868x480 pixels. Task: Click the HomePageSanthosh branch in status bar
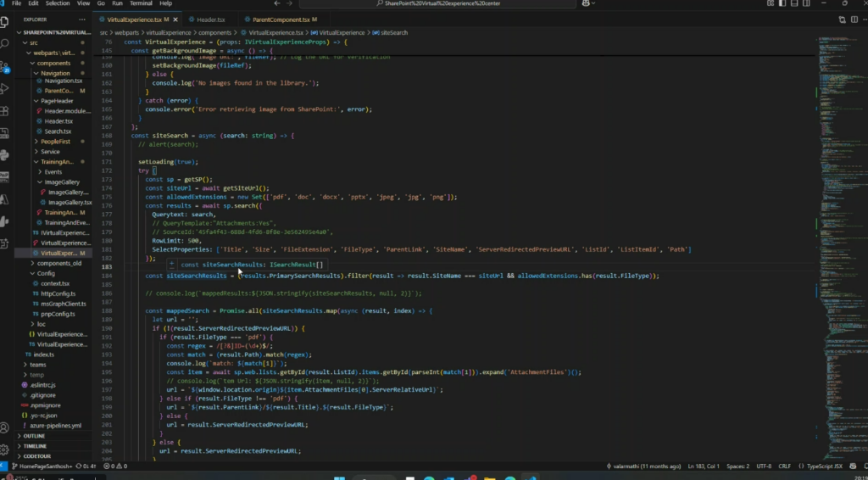coord(42,466)
